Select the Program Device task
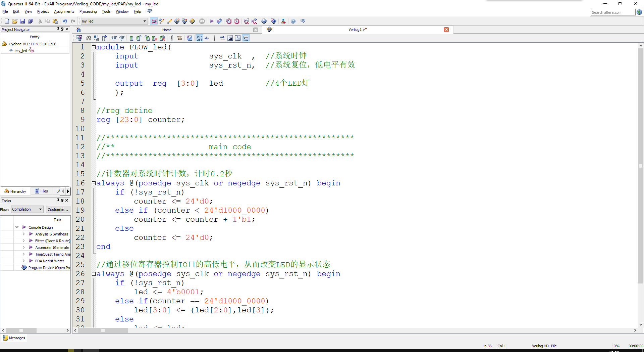 46,268
